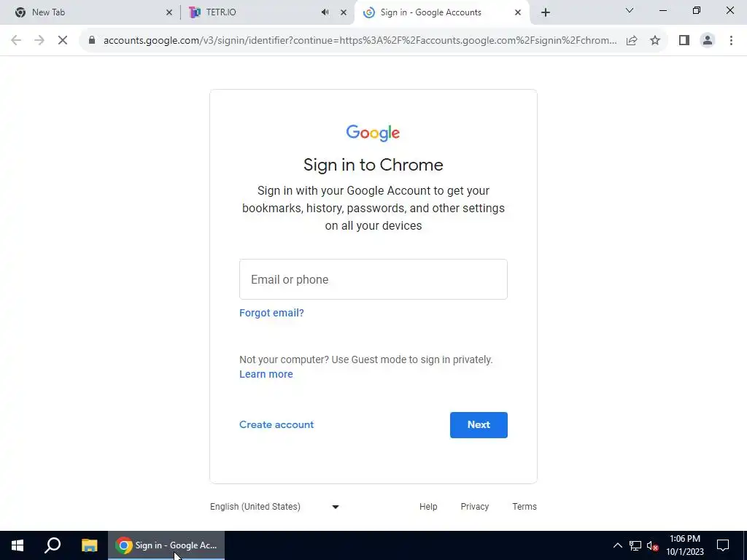The height and width of the screenshot is (560, 747).
Task: Switch to the TETR.IO tab
Action: [258, 12]
